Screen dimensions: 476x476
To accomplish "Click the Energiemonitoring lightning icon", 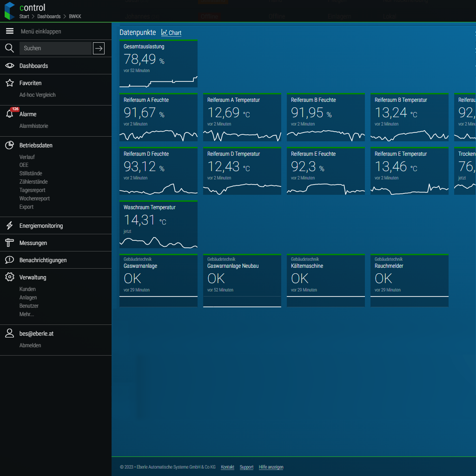I will pyautogui.click(x=10, y=225).
